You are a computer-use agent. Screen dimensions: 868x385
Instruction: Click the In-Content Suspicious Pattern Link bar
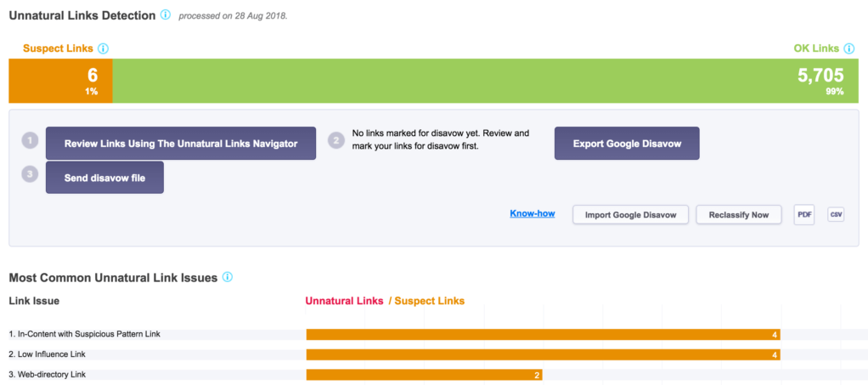tap(542, 334)
